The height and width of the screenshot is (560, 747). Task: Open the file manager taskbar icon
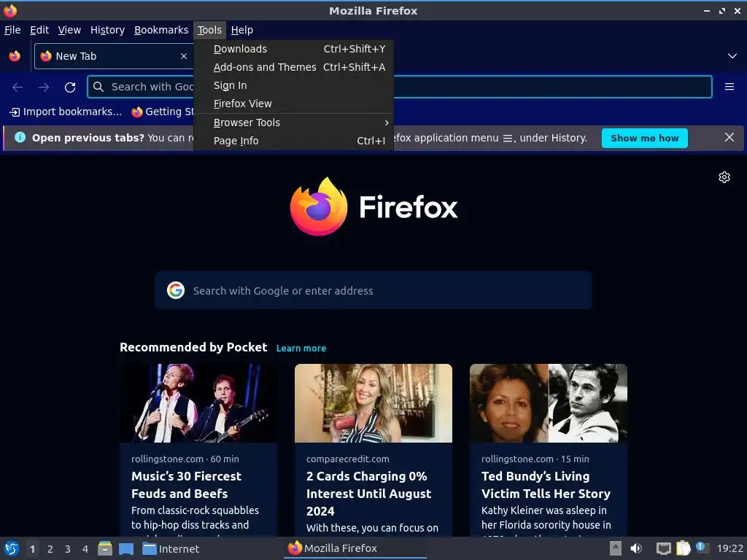[x=105, y=548]
